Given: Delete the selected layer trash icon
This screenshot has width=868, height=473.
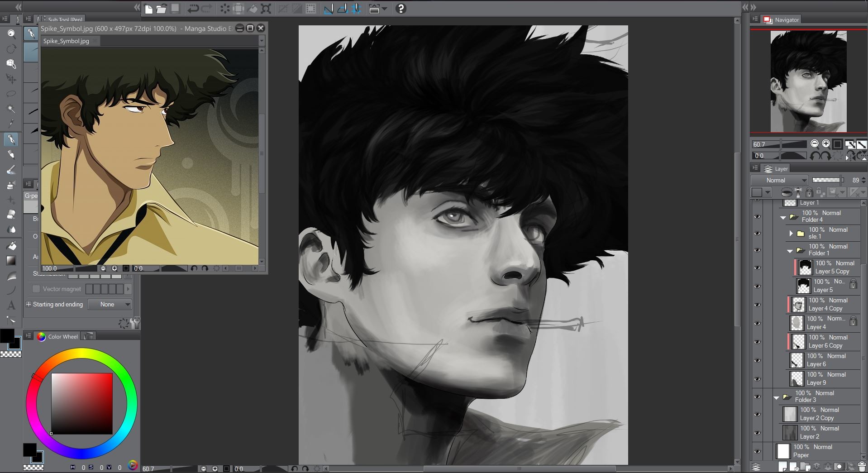Looking at the screenshot, I should point(862,466).
